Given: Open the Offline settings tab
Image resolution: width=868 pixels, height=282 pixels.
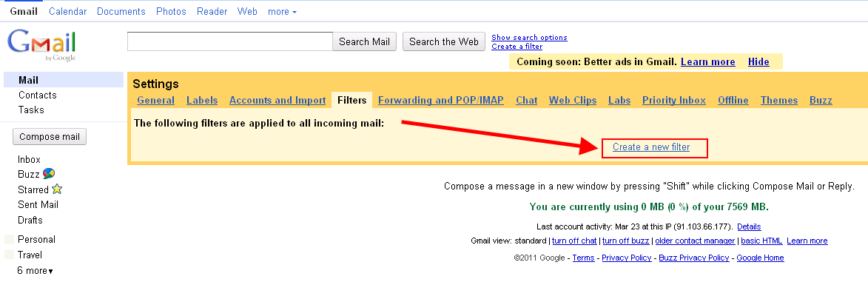Looking at the screenshot, I should (x=733, y=100).
